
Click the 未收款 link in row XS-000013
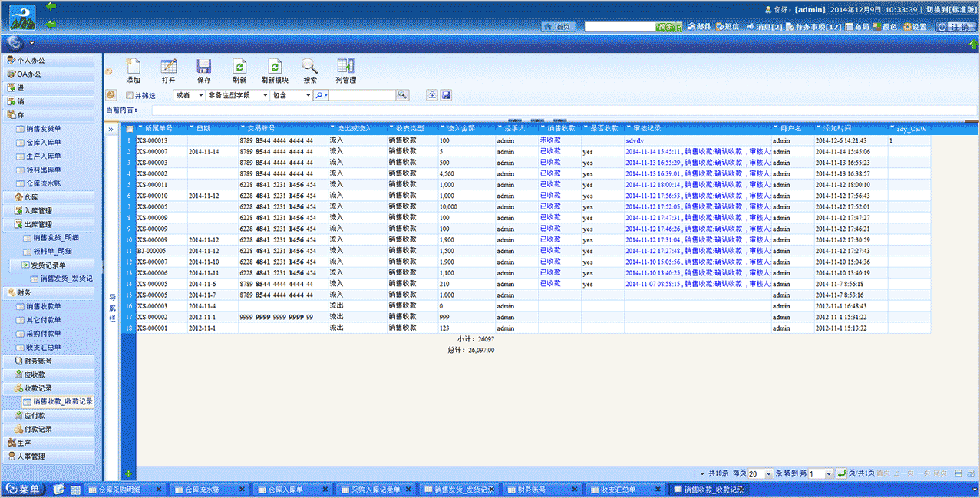pyautogui.click(x=550, y=140)
